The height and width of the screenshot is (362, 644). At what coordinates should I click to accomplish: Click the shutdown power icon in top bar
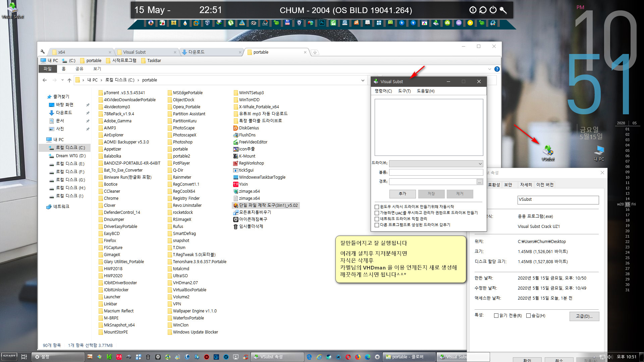tap(493, 10)
